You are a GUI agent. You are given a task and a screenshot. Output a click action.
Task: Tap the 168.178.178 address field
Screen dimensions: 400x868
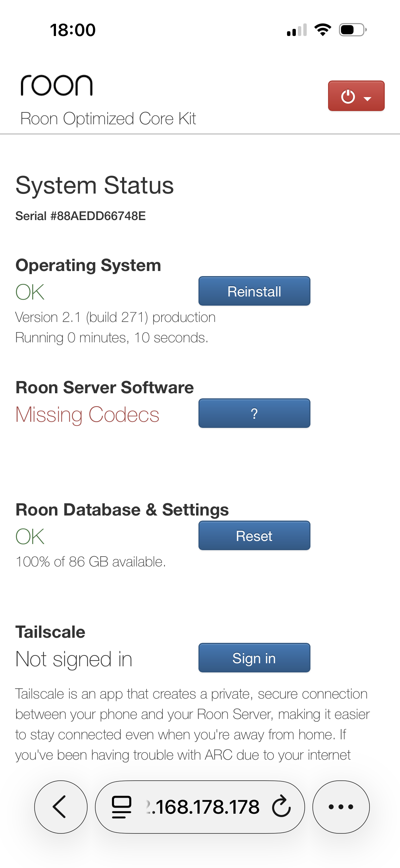coord(204,807)
